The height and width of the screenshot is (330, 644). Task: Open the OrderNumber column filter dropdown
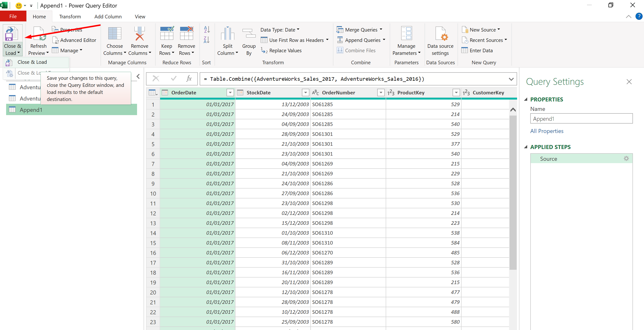click(381, 93)
